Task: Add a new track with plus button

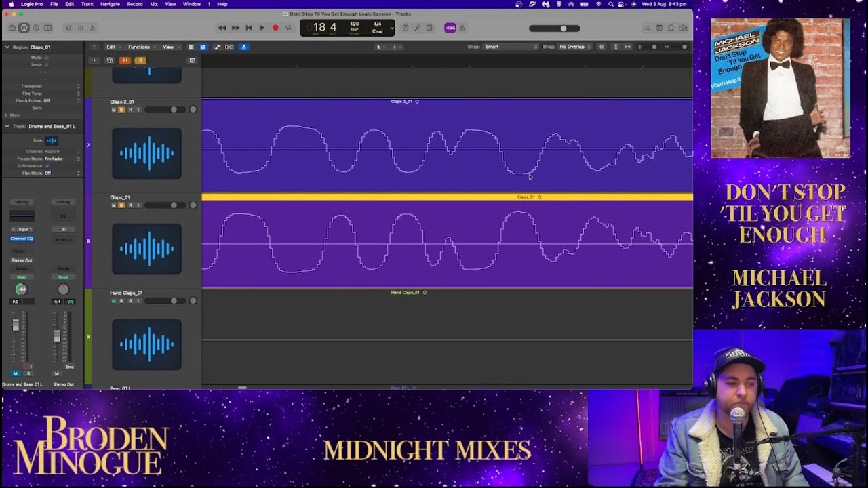Action: (94, 60)
